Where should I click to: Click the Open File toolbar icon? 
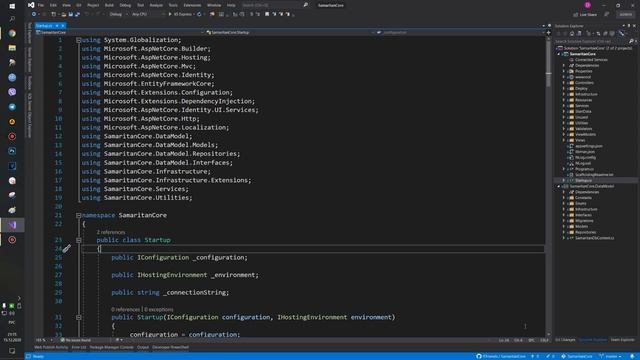pos(64,14)
